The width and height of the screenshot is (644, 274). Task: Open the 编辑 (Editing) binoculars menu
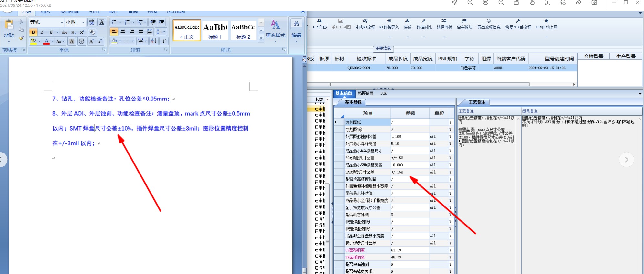point(296,31)
